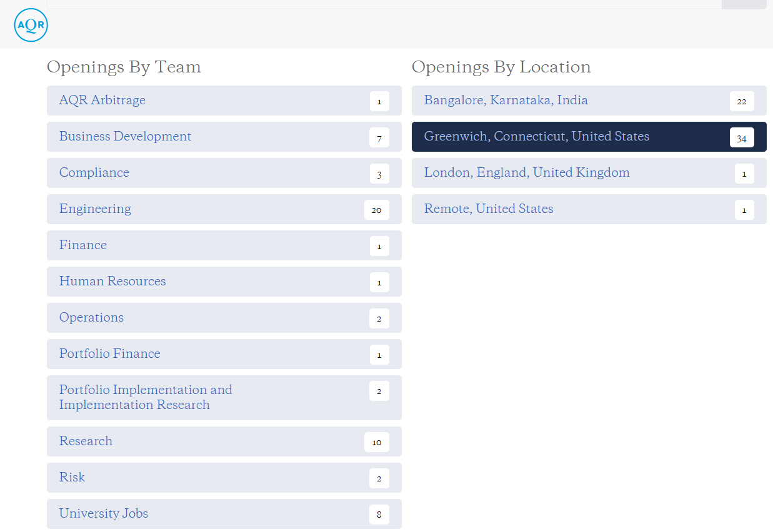View Portfolio Finance openings
773x532 pixels.
point(110,354)
